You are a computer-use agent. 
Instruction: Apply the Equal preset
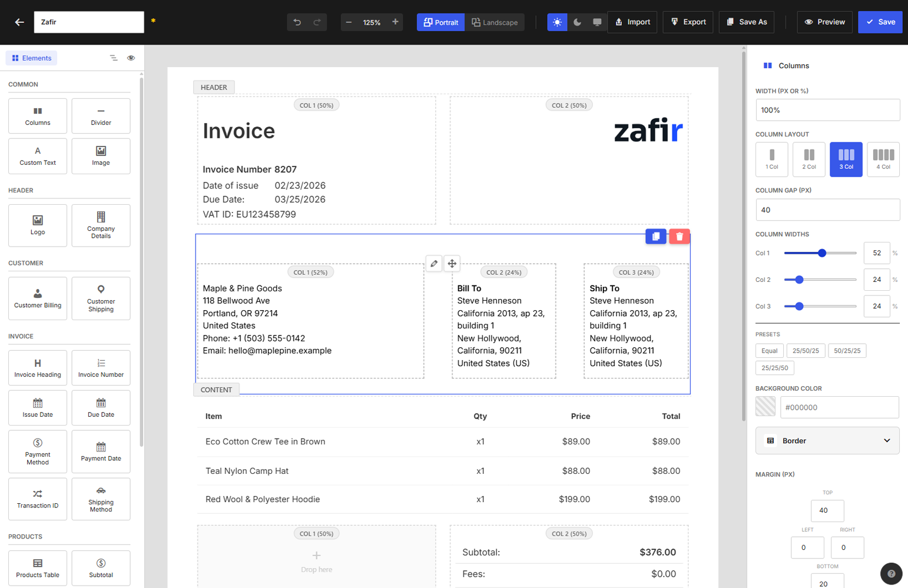(769, 351)
